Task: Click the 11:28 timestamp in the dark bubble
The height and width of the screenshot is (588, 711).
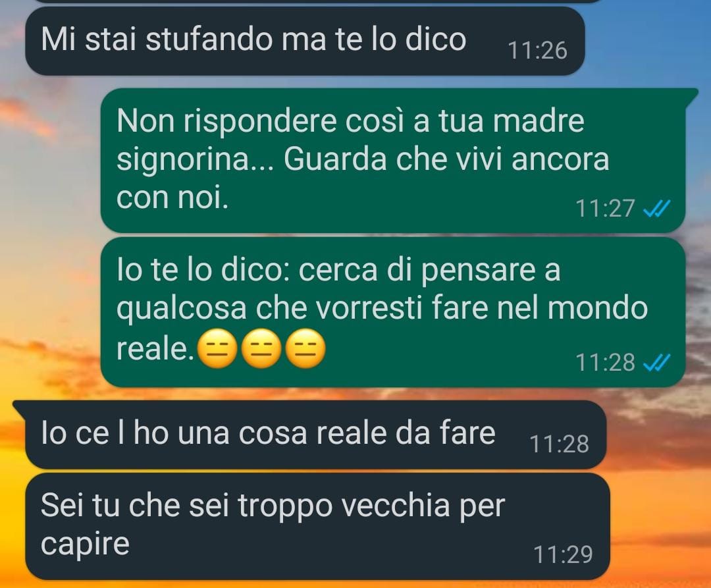Action: pyautogui.click(x=559, y=444)
